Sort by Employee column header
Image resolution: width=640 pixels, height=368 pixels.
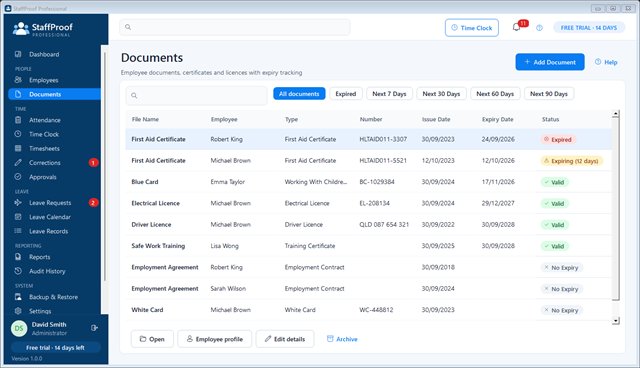pyautogui.click(x=224, y=120)
